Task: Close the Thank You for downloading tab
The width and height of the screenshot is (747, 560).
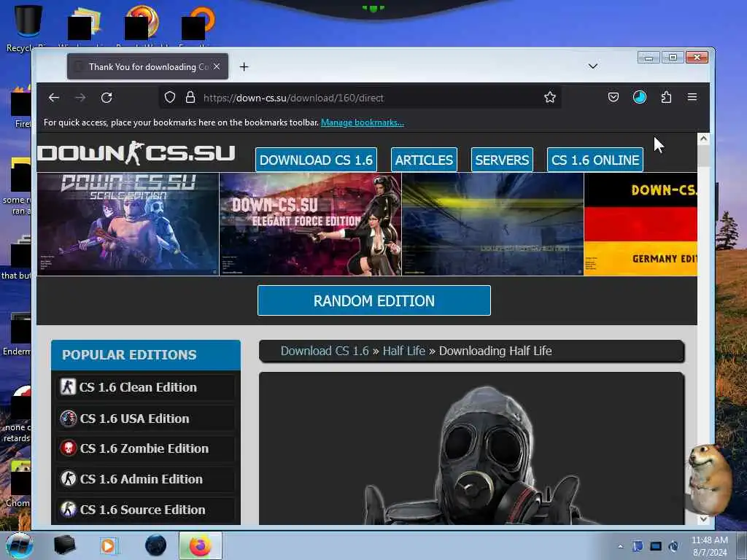Action: [217, 66]
